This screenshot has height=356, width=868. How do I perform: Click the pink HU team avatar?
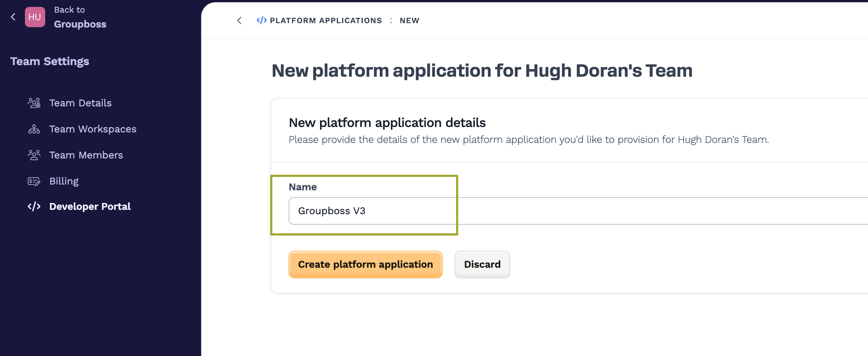[35, 17]
